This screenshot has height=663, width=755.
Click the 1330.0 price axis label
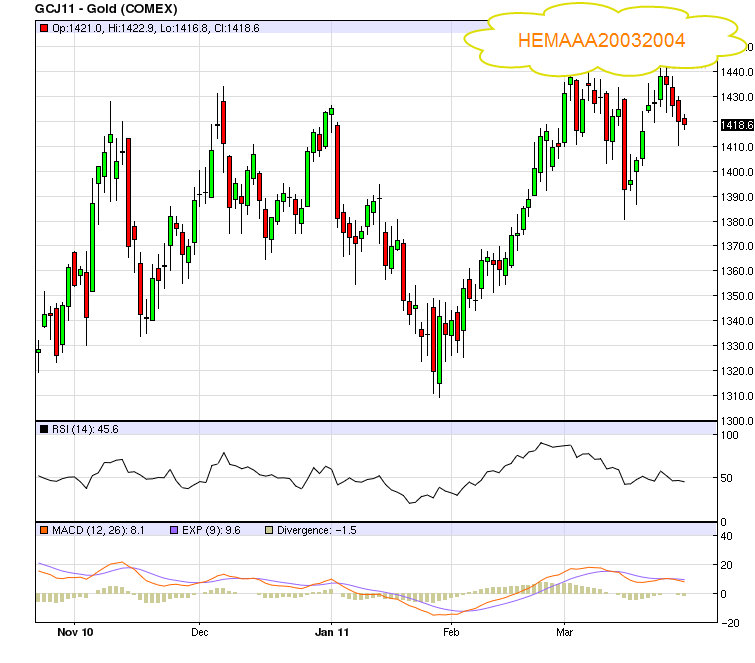[737, 346]
